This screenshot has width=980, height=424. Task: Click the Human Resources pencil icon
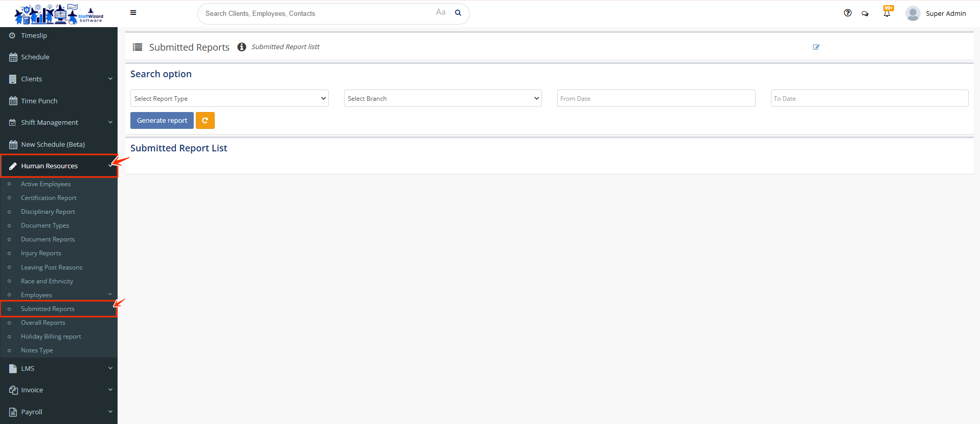pyautogui.click(x=13, y=166)
